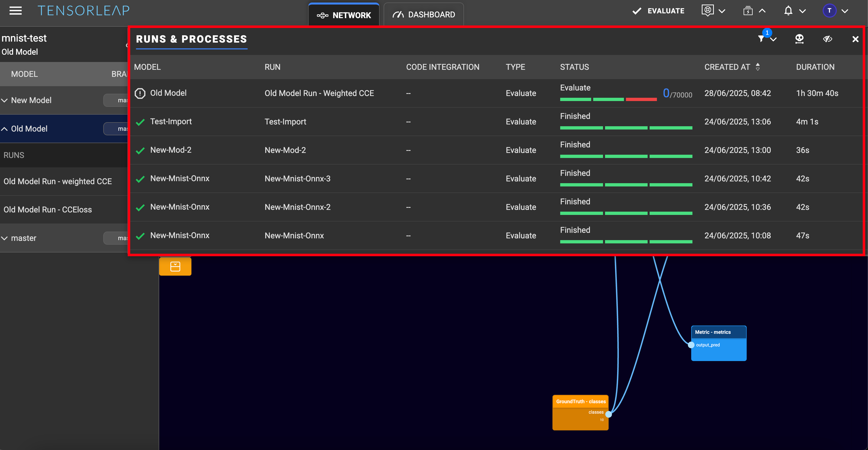The image size is (868, 450).
Task: Expand the master model row
Action: pos(5,238)
